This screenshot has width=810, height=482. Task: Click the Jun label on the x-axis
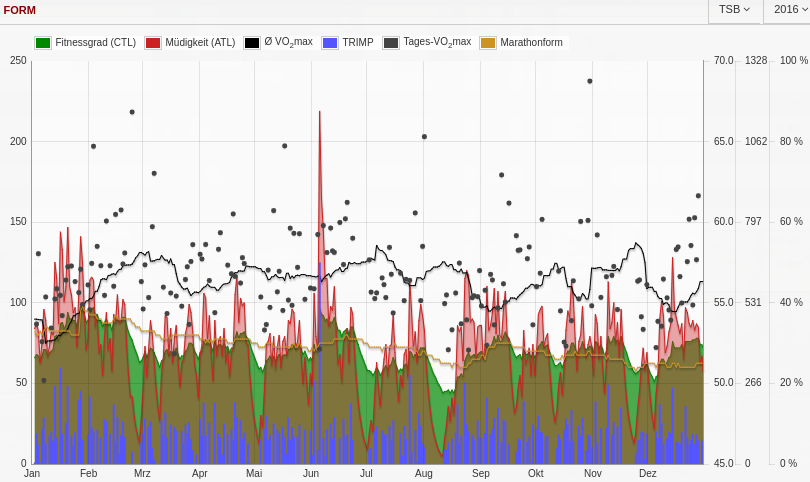(311, 473)
